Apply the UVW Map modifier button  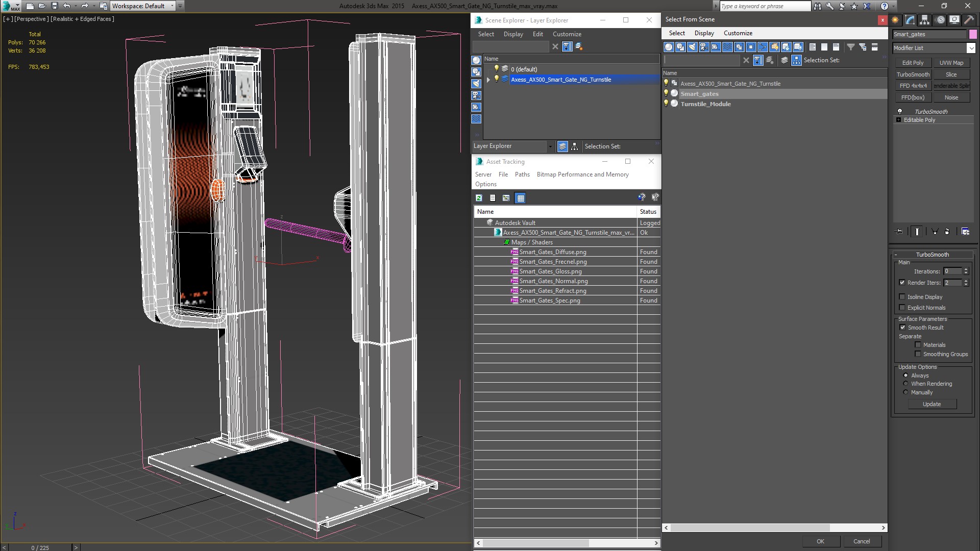point(951,63)
